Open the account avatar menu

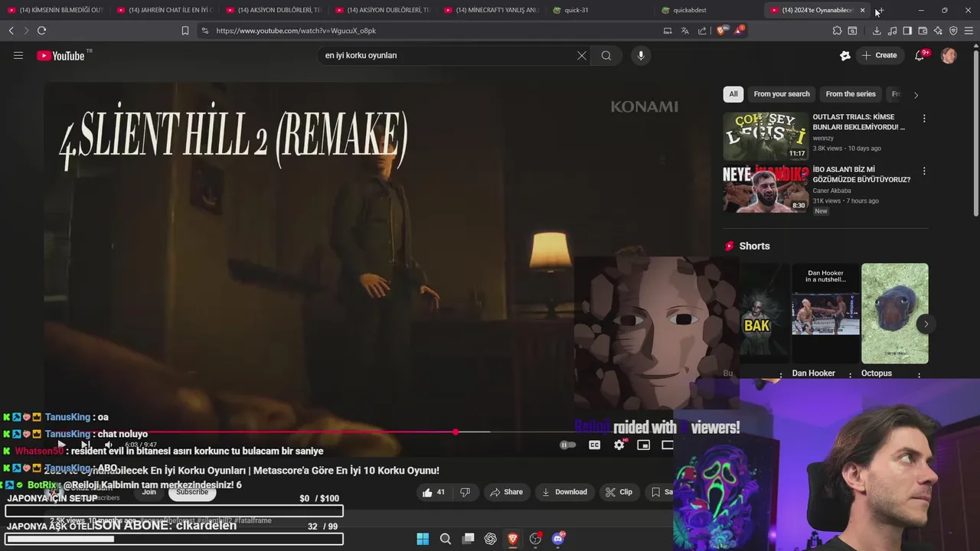(949, 55)
